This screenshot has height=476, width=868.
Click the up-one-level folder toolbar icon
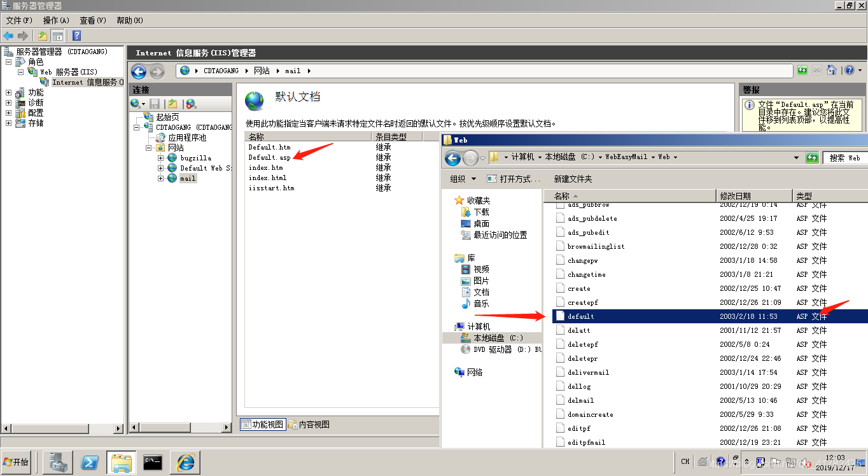click(x=43, y=36)
